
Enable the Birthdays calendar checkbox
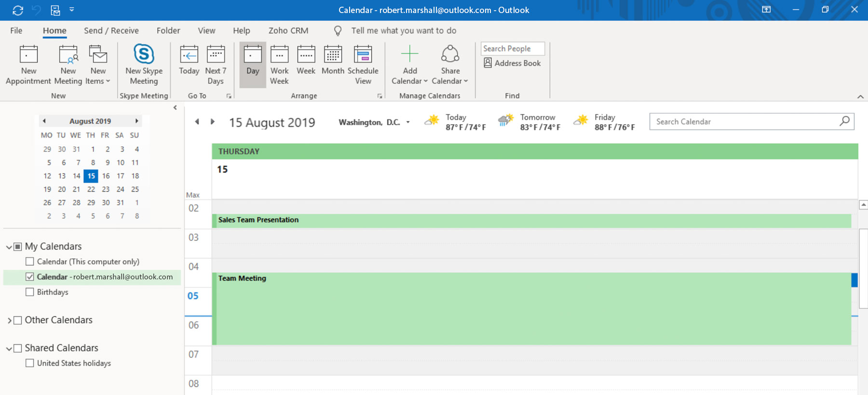click(x=30, y=292)
